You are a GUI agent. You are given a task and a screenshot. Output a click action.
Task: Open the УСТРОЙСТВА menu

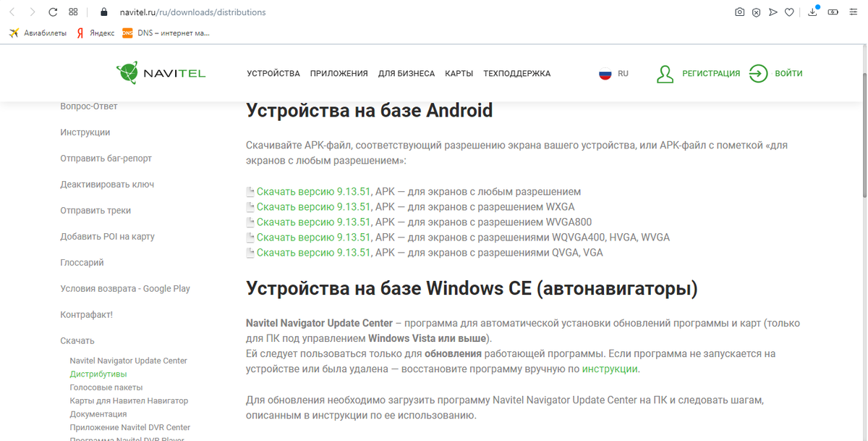tap(273, 74)
